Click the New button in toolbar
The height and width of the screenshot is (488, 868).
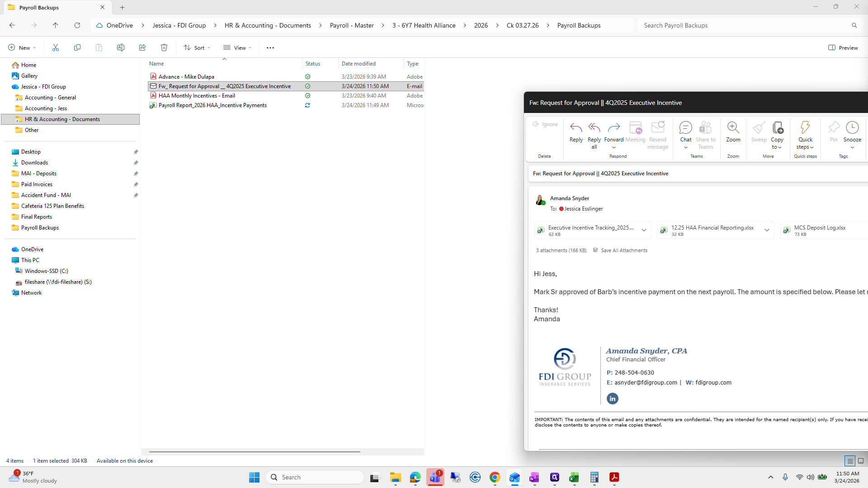tap(22, 47)
